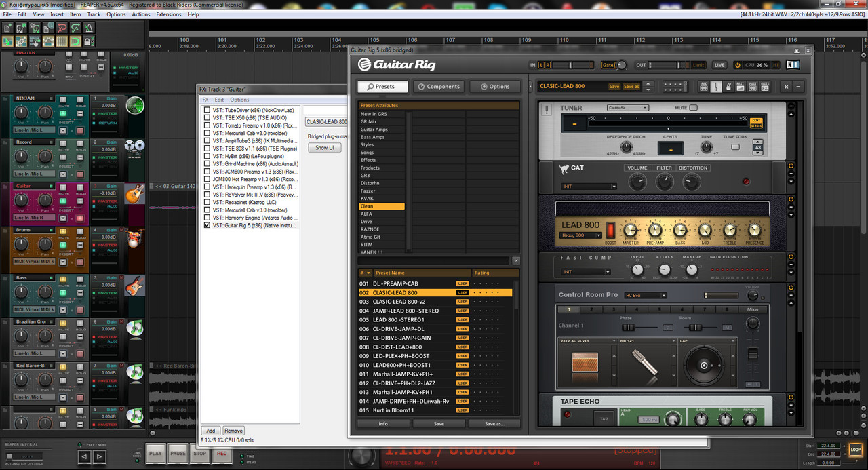Select the Fazzer preset attribute
Screen dimensions: 868x470
[x=381, y=191]
